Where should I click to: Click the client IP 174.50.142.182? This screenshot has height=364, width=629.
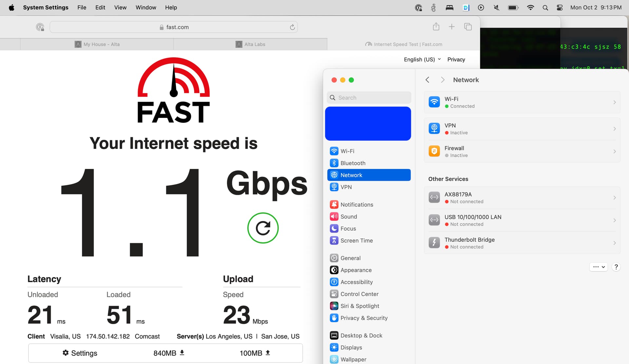pyautogui.click(x=108, y=336)
